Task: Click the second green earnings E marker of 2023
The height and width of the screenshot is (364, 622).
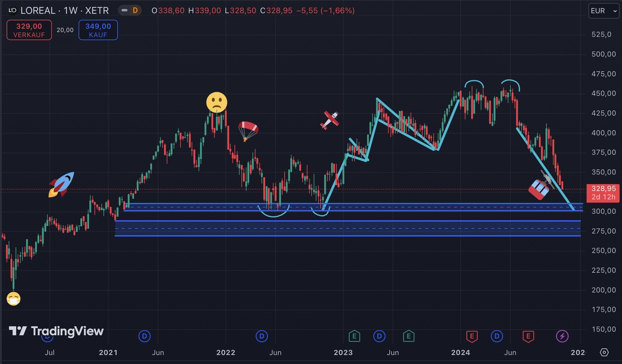Action: click(x=409, y=335)
